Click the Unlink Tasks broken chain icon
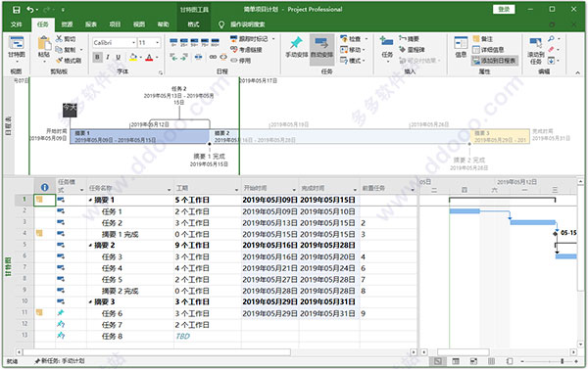The height and width of the screenshot is (369, 588). (223, 57)
